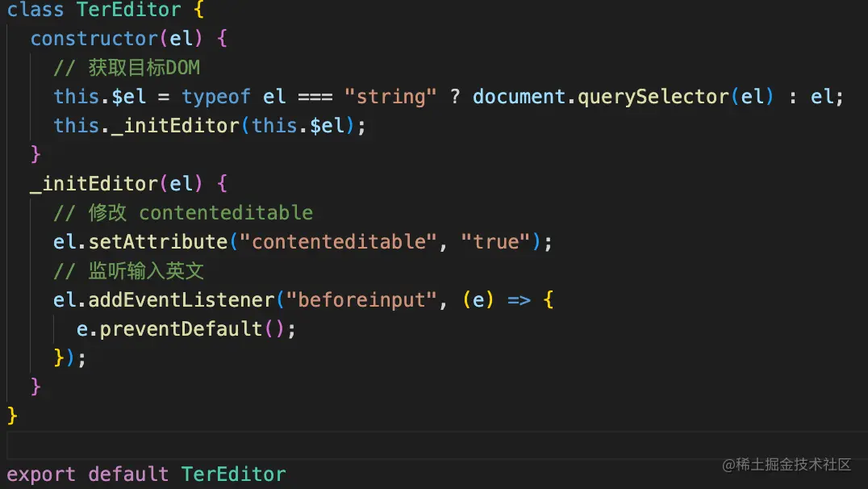868x489 pixels.
Task: Click the arrow => operator
Action: coord(519,300)
